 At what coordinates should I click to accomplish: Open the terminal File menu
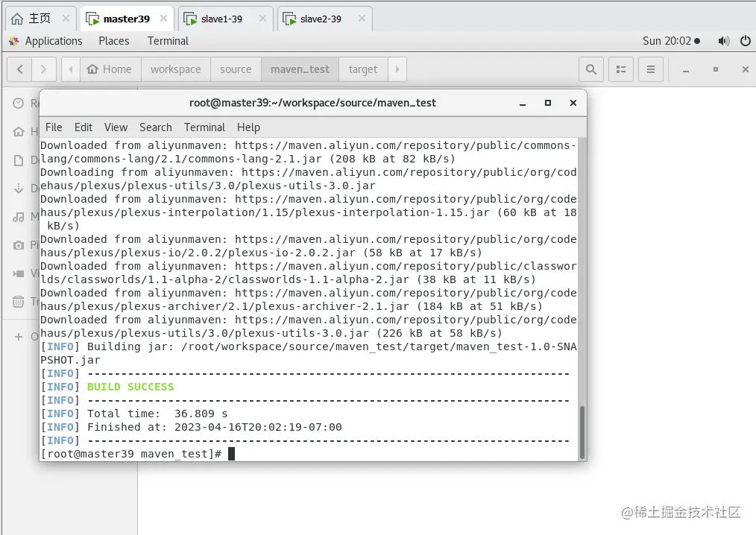[x=54, y=127]
